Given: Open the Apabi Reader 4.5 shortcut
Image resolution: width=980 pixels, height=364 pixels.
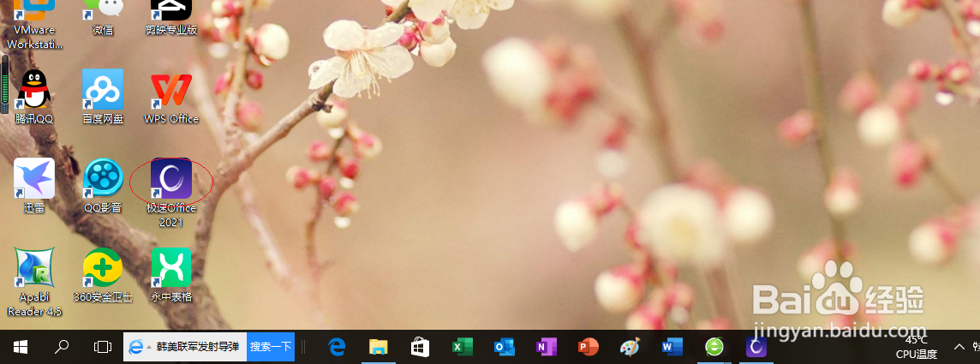Looking at the screenshot, I should (34, 283).
